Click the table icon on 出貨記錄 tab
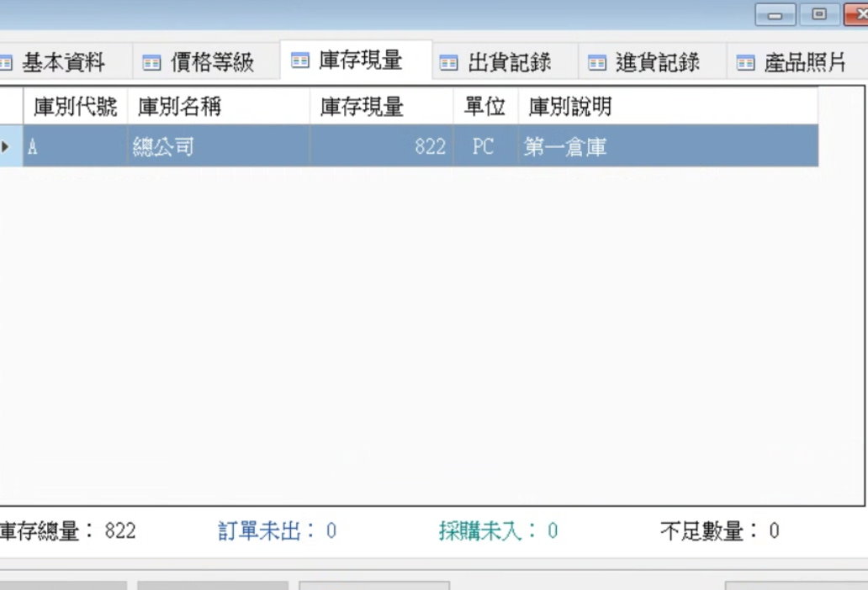This screenshot has width=868, height=590. pyautogui.click(x=451, y=60)
